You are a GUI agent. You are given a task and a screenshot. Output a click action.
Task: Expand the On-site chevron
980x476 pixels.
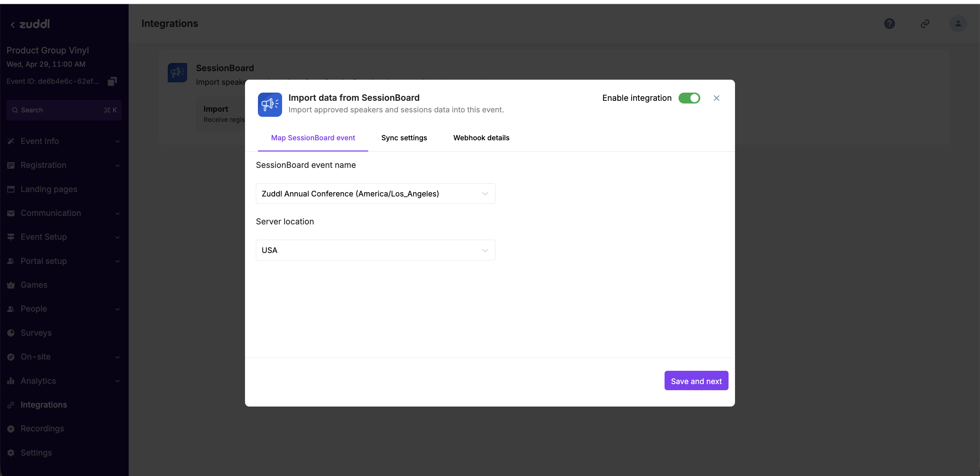[x=117, y=357]
